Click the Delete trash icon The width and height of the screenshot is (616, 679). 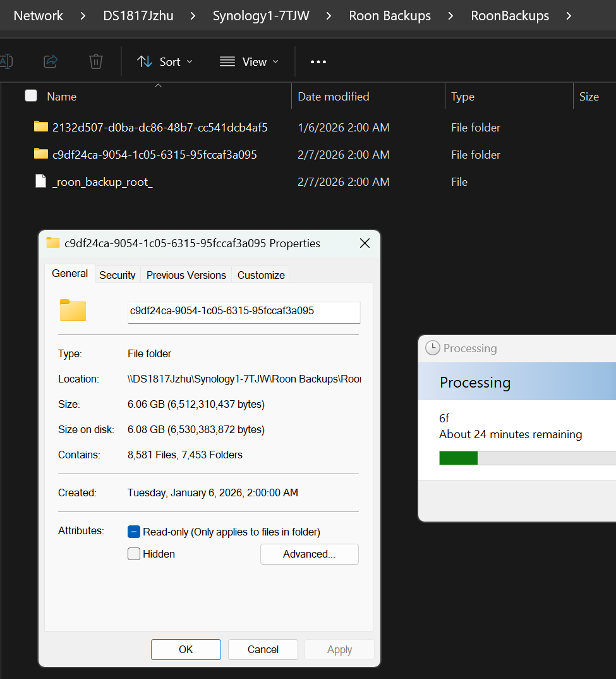96,61
